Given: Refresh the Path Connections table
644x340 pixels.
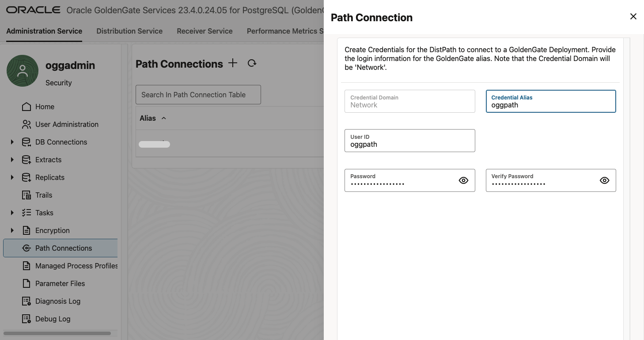Looking at the screenshot, I should tap(252, 63).
